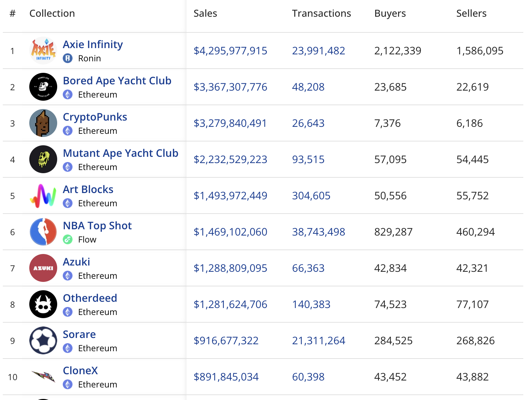The image size is (532, 400).
Task: Click the Flow blockchain icon under NBA Top Shot
Action: click(68, 240)
